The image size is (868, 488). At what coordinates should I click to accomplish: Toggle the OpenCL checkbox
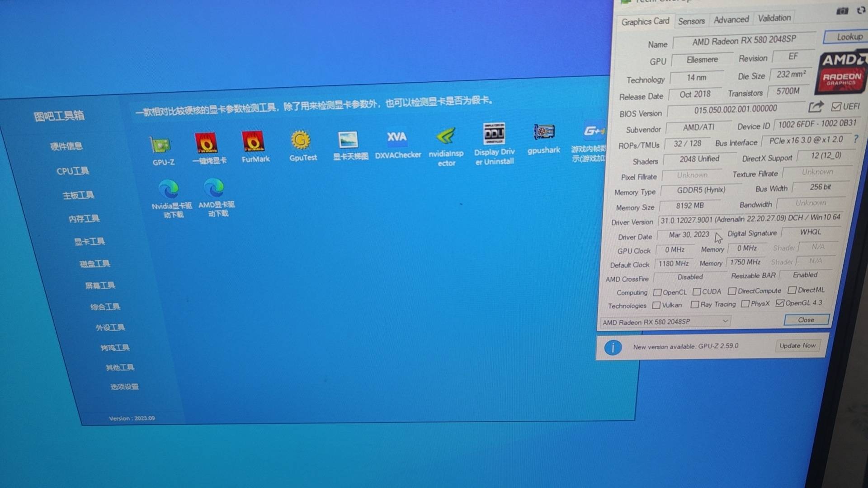point(658,292)
